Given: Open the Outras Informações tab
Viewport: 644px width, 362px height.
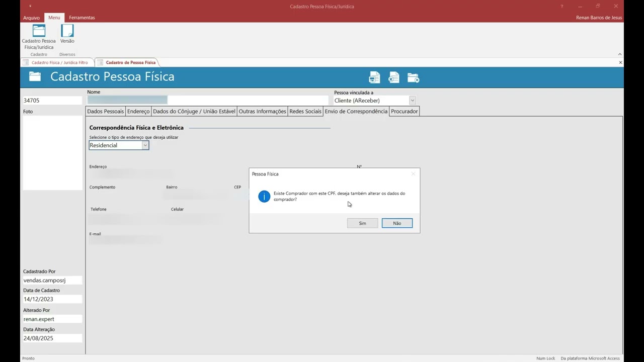Looking at the screenshot, I should click(262, 111).
